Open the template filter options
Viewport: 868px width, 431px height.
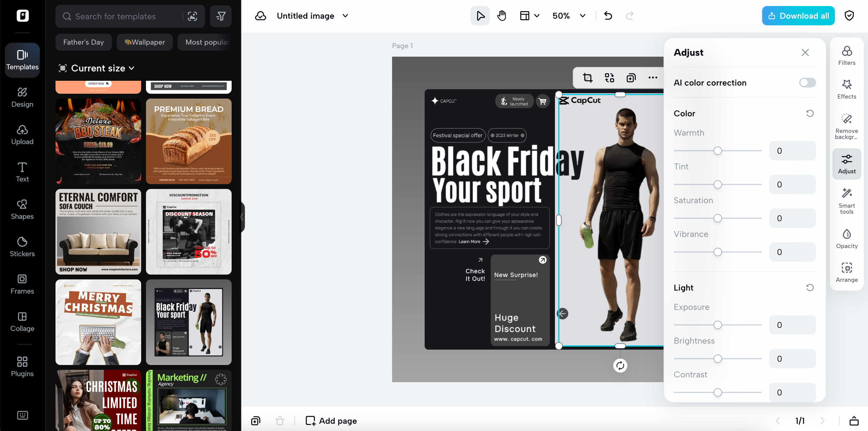221,16
